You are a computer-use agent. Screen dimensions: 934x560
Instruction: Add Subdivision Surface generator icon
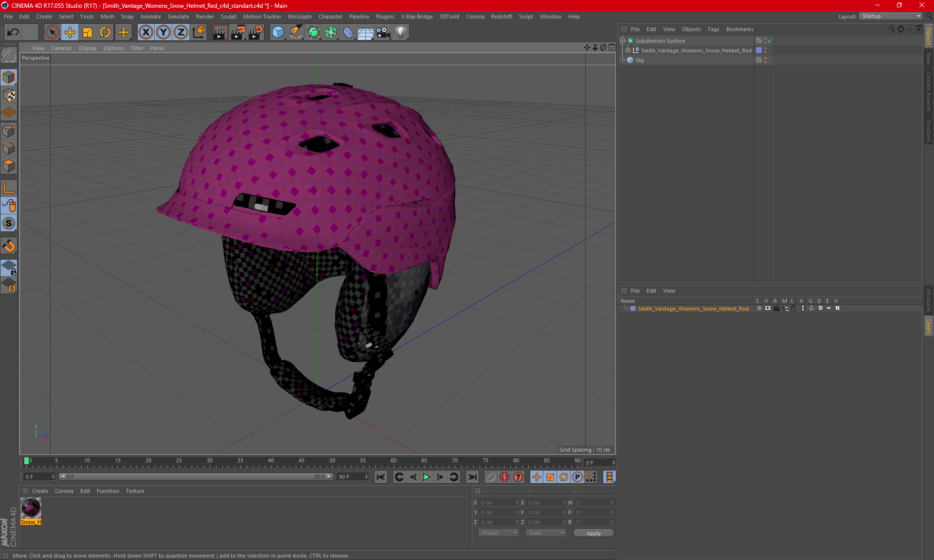click(313, 33)
